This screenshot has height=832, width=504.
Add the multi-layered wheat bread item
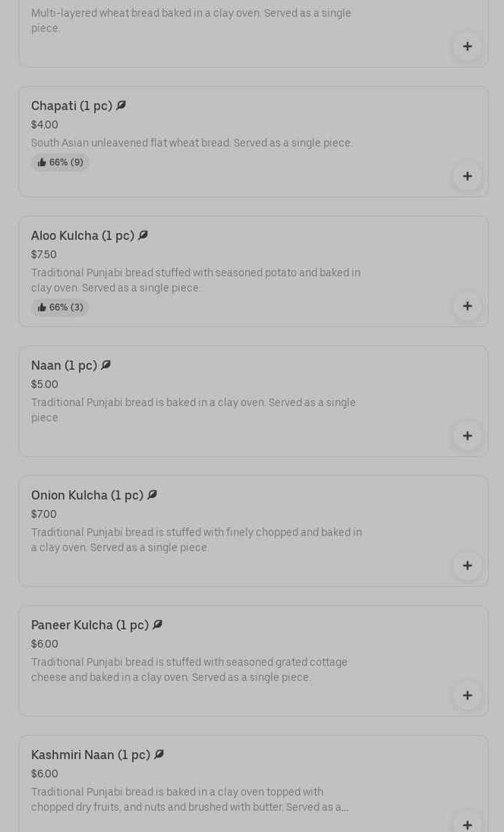point(468,47)
